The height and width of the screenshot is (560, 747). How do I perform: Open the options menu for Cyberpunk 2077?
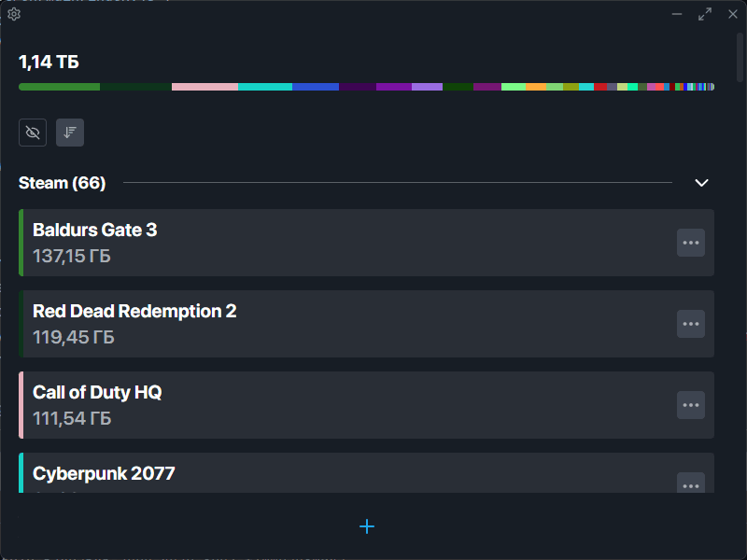691,485
